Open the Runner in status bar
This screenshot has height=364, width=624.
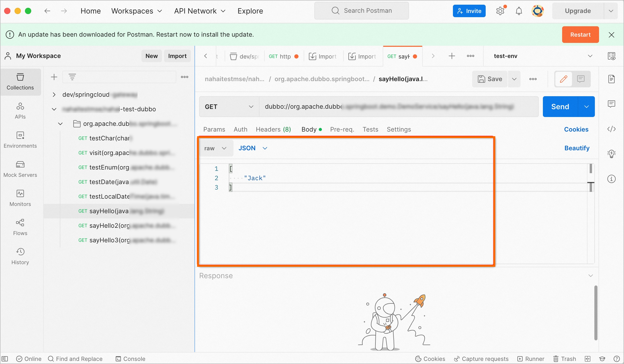(531, 359)
